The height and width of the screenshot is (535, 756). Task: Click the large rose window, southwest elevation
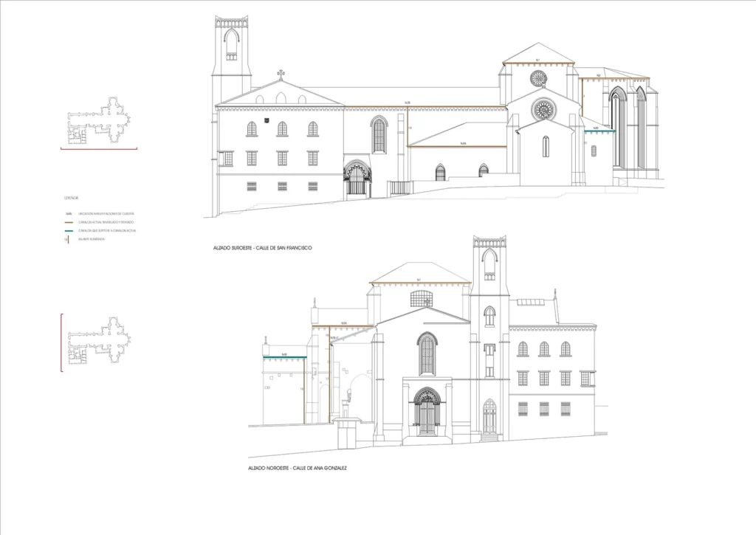coord(544,109)
